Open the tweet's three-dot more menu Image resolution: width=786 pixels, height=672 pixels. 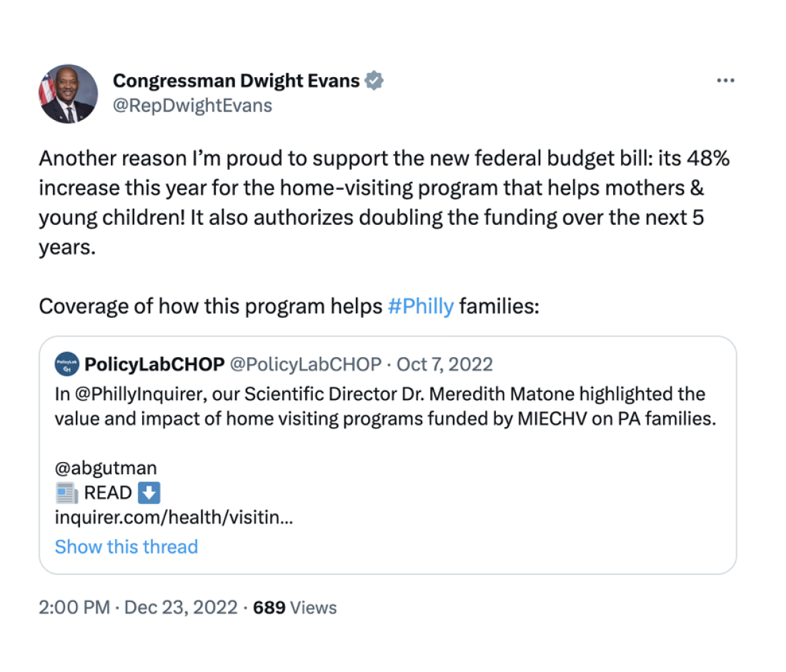[725, 81]
